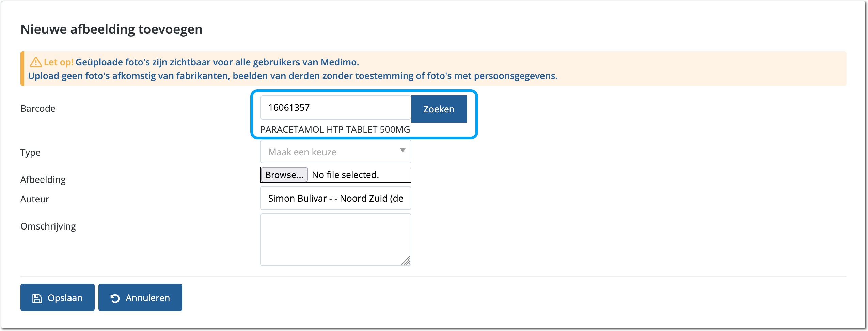The width and height of the screenshot is (868, 331).
Task: Click the Afbeelding field label
Action: 43,179
